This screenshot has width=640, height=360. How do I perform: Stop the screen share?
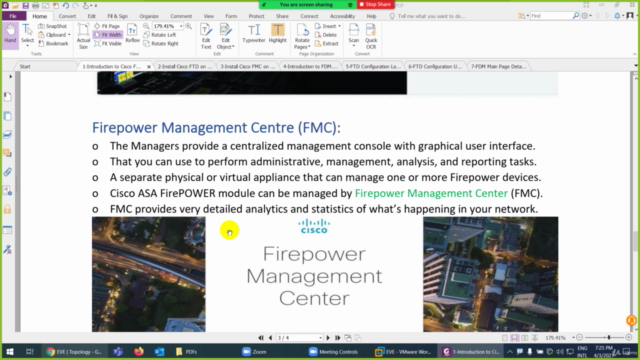click(x=376, y=4)
